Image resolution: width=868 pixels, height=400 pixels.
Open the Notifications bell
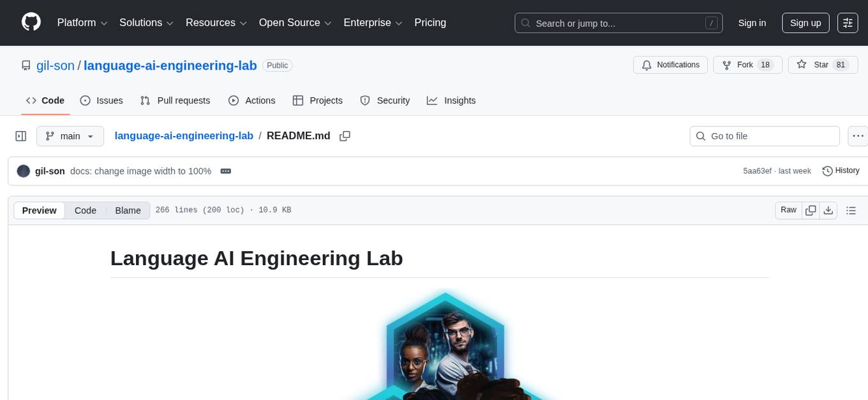coord(670,65)
